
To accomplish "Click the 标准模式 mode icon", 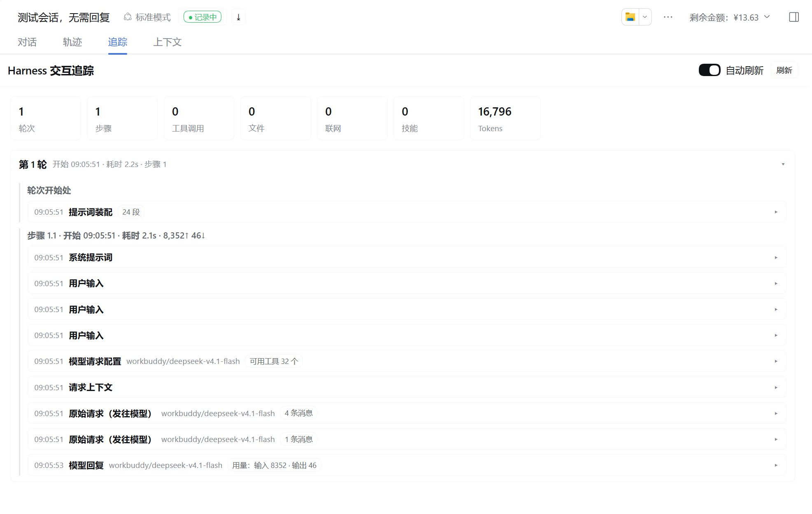I will tap(128, 17).
